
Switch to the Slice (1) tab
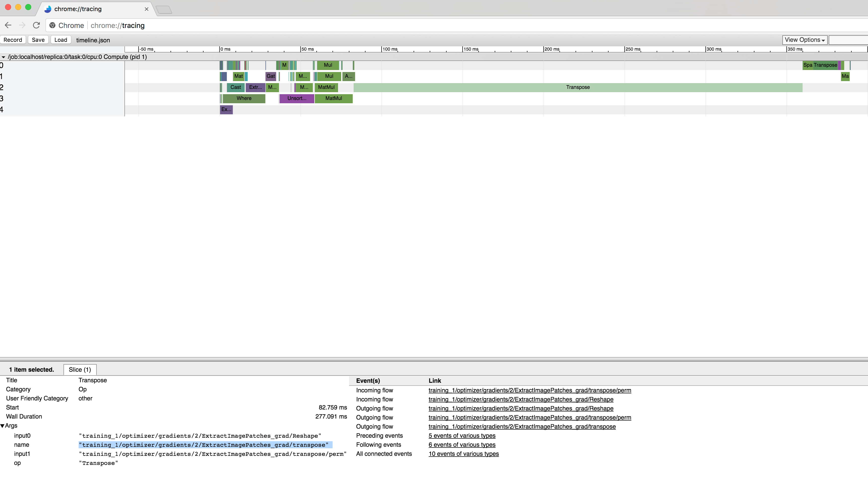(x=80, y=369)
